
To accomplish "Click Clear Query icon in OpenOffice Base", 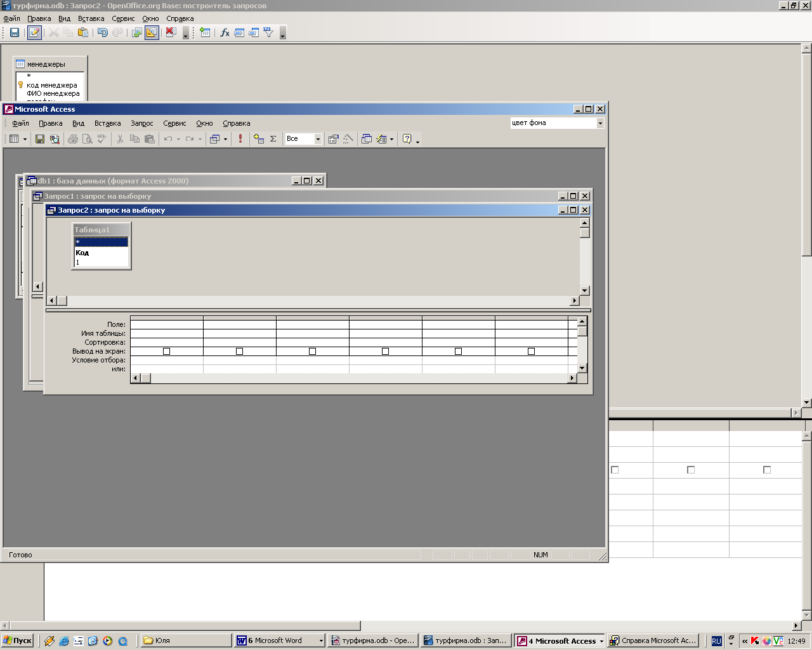I will (171, 32).
